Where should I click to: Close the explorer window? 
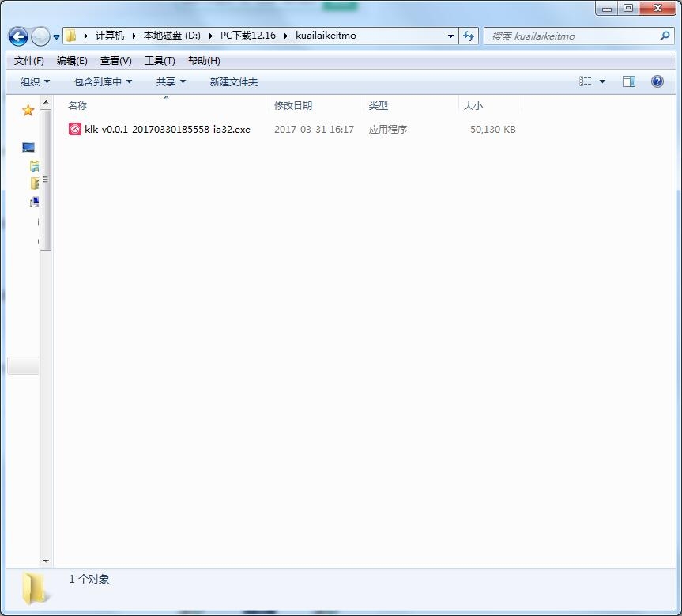(658, 8)
